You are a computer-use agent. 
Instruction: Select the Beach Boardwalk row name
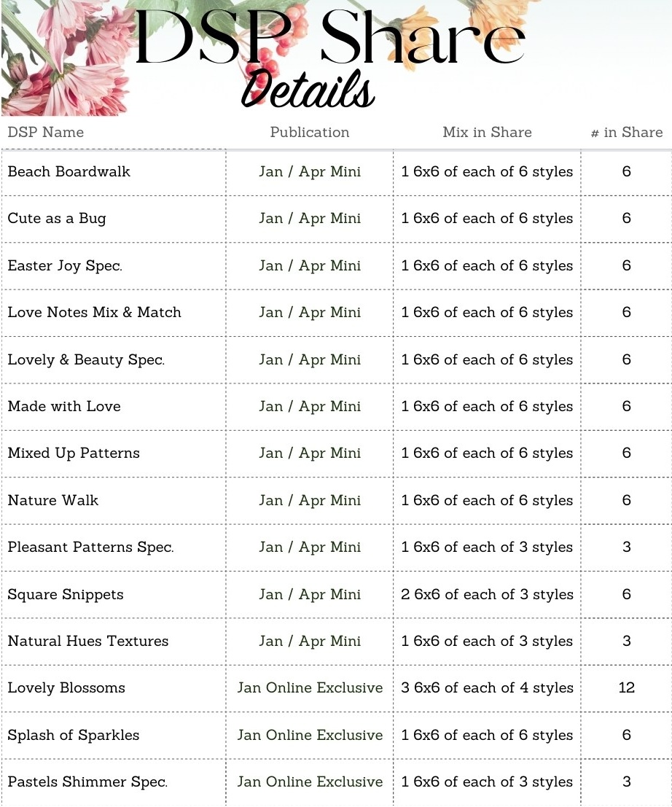69,172
